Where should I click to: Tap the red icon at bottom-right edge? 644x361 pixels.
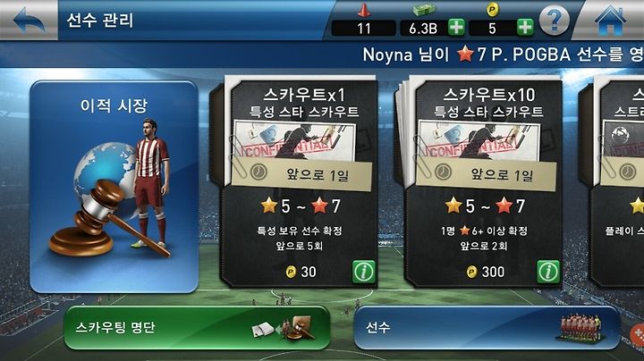click(637, 333)
